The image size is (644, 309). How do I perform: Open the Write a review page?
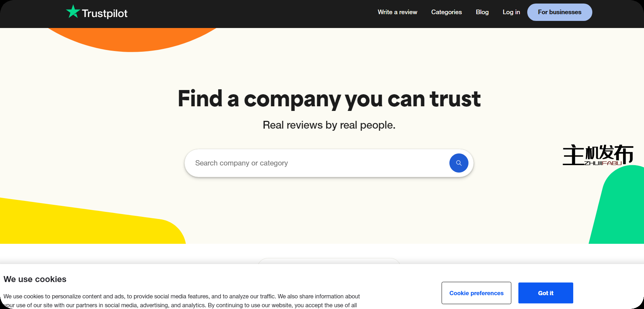[397, 12]
